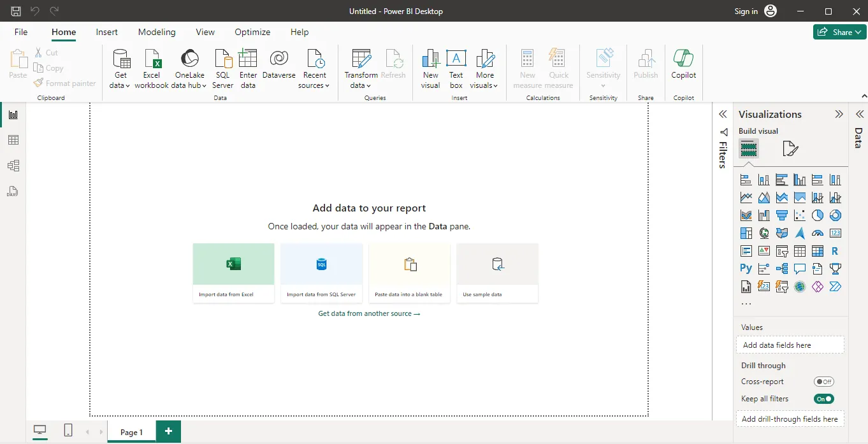Expand the Data pane
This screenshot has height=444, width=868.
click(x=859, y=115)
